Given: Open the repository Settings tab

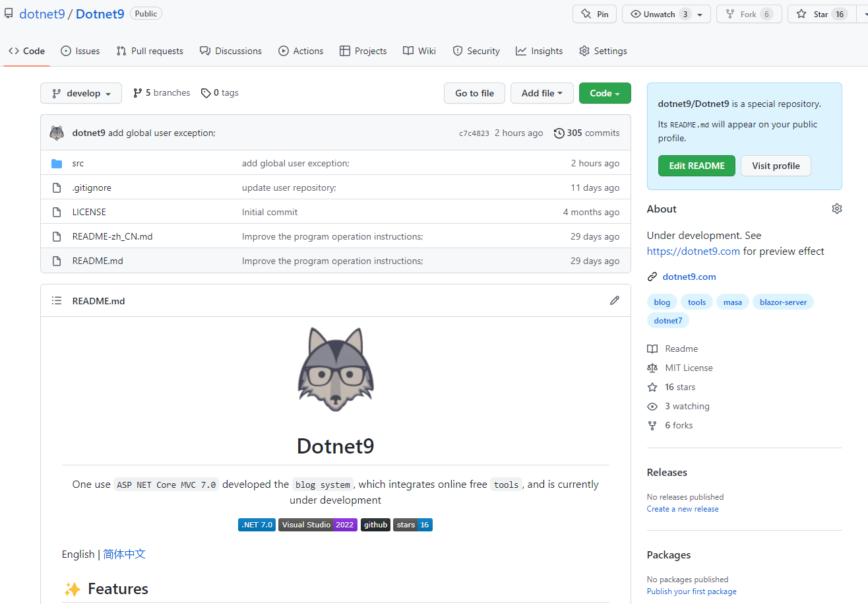Looking at the screenshot, I should [603, 51].
